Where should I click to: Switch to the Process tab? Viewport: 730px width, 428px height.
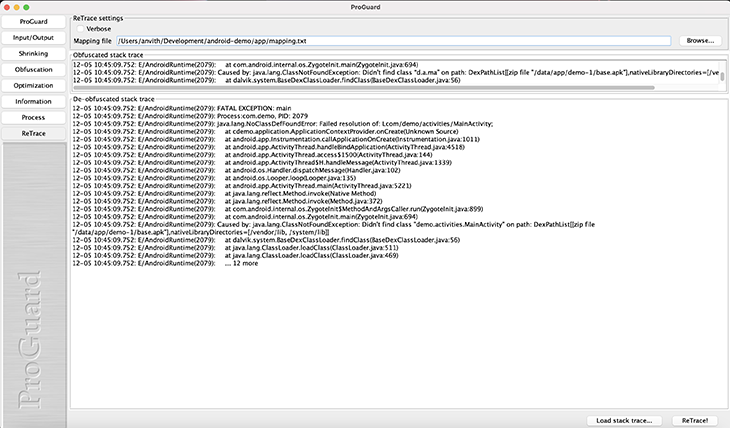pos(34,117)
